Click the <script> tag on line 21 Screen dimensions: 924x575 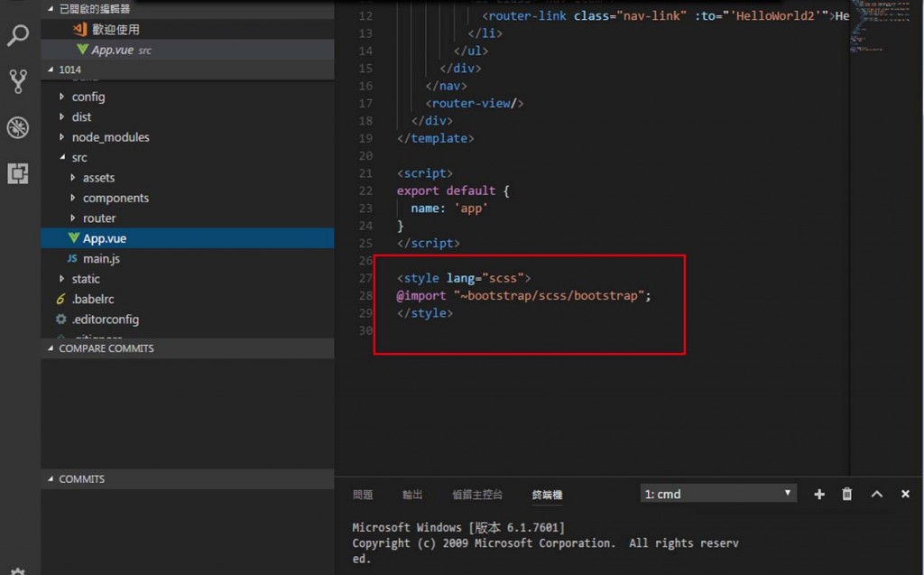425,173
